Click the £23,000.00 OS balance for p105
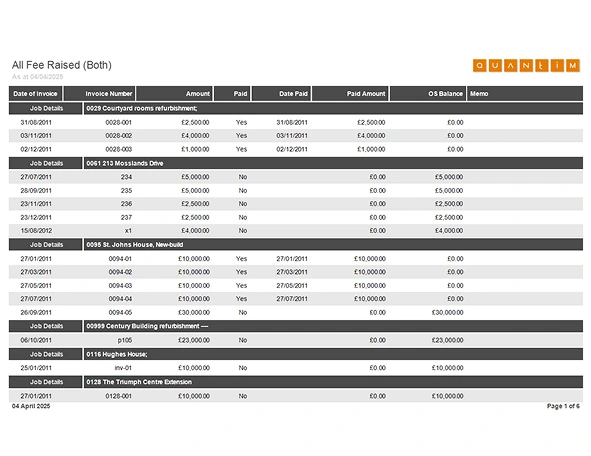Screen dimensions: 591x456 pos(447,340)
